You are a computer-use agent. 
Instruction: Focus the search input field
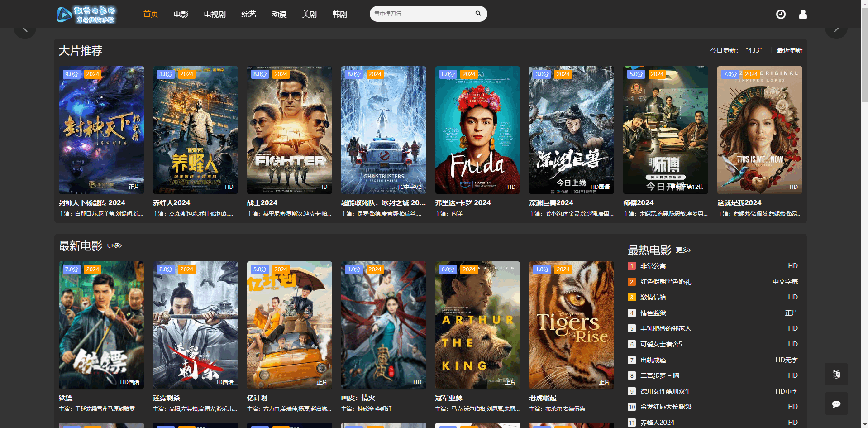[x=422, y=14]
